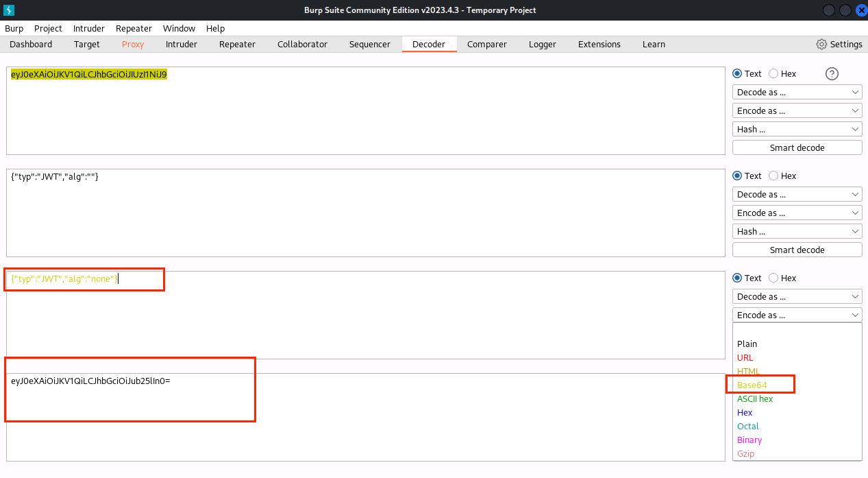Choose Plain from the encode list

(797, 344)
